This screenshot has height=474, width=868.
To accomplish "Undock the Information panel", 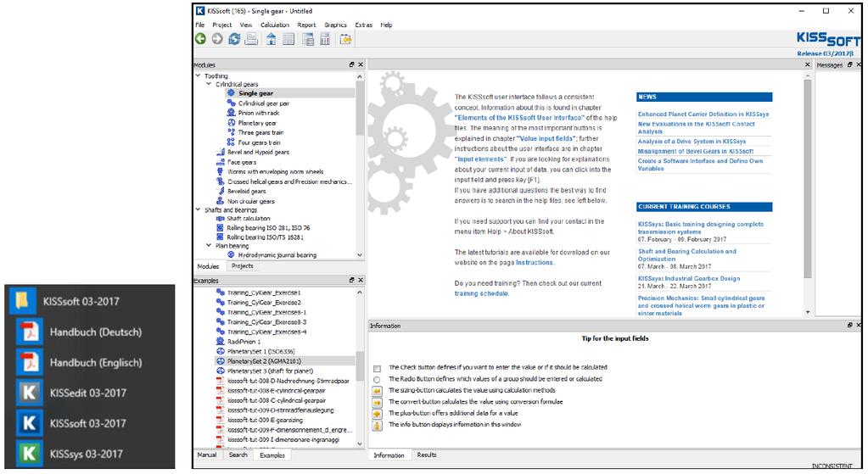I will click(849, 326).
